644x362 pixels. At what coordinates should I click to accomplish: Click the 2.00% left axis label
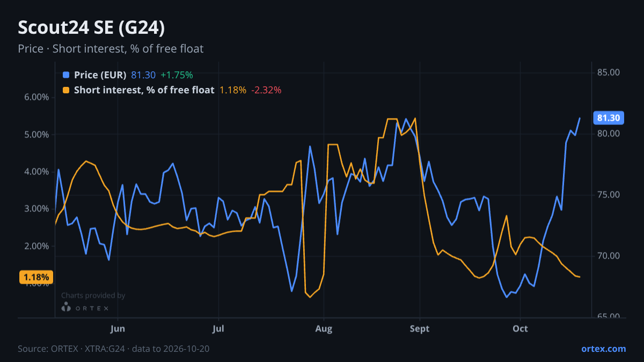(36, 246)
